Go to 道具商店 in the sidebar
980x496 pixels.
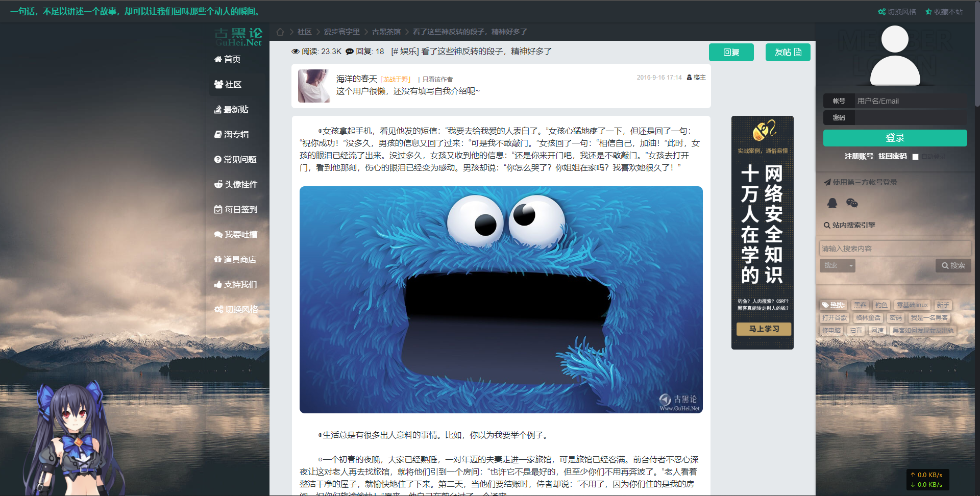point(236,259)
